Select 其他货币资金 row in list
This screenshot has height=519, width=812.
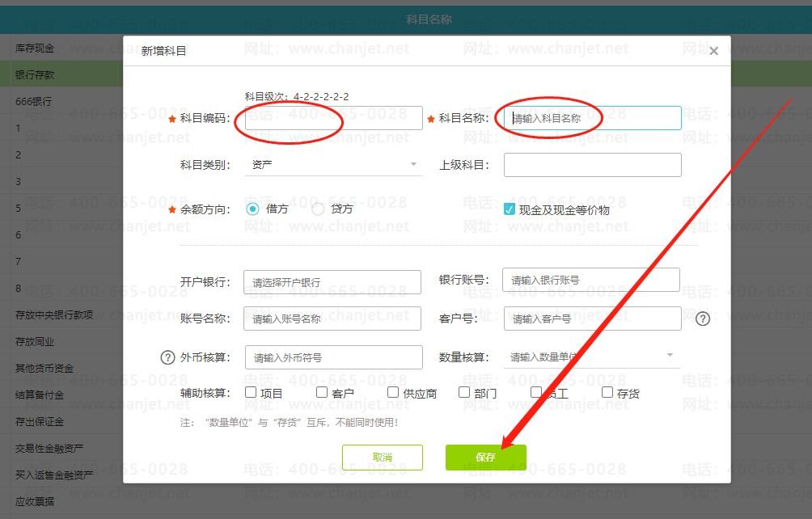(x=61, y=368)
